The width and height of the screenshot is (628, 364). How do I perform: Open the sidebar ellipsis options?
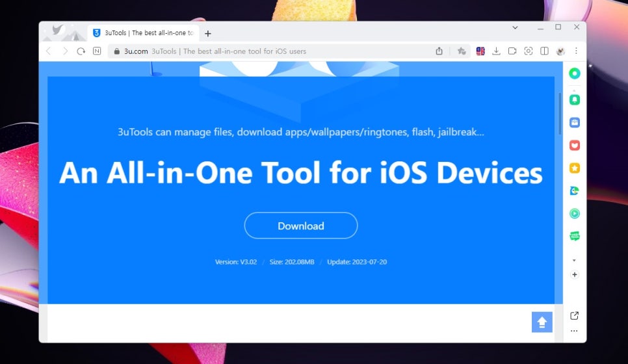(574, 331)
